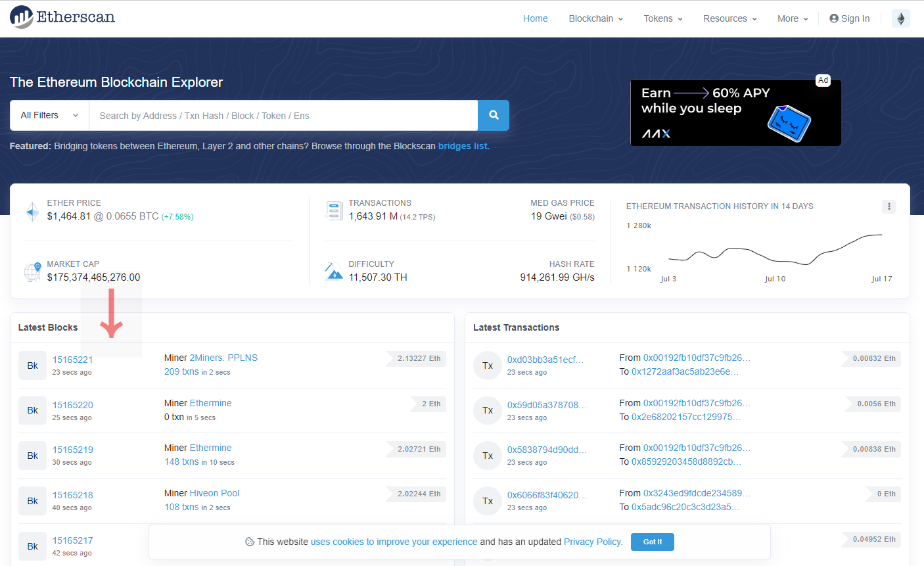Viewport: 924px width, 566px height.
Task: Open the chart's three-dot options menu
Action: pyautogui.click(x=889, y=206)
